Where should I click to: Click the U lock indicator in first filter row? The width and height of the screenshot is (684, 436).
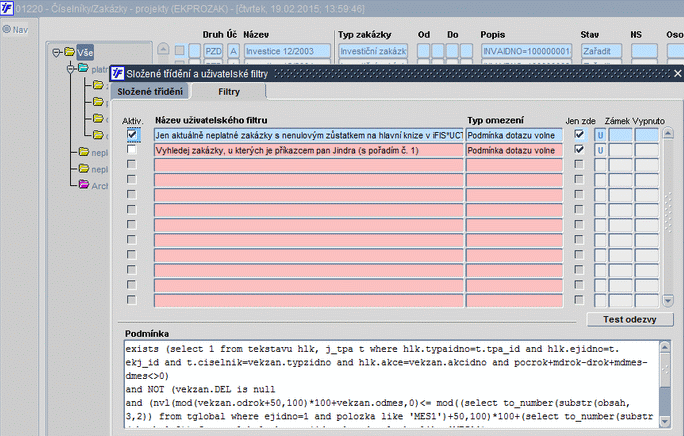(601, 134)
